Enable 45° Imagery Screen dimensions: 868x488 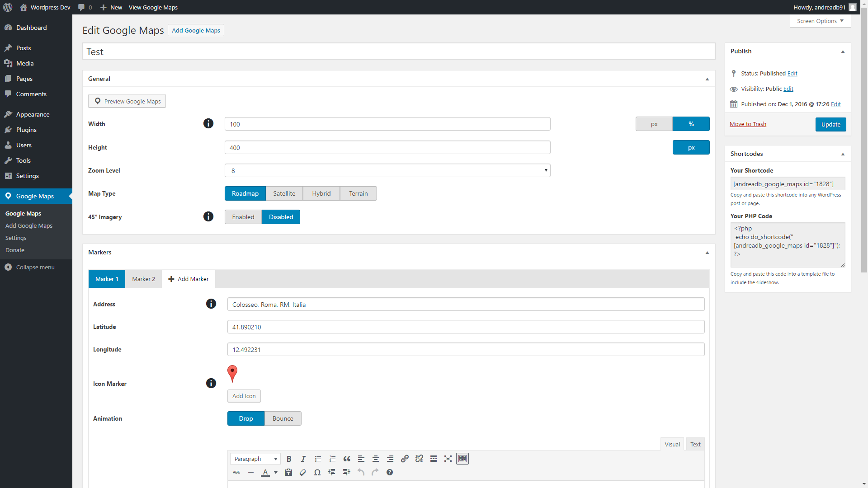tap(243, 217)
